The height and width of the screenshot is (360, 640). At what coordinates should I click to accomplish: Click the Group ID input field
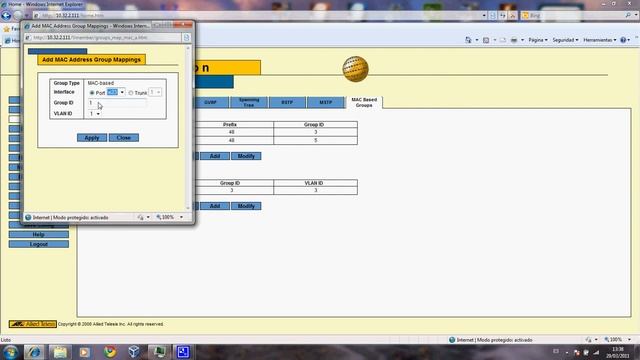[x=117, y=103]
